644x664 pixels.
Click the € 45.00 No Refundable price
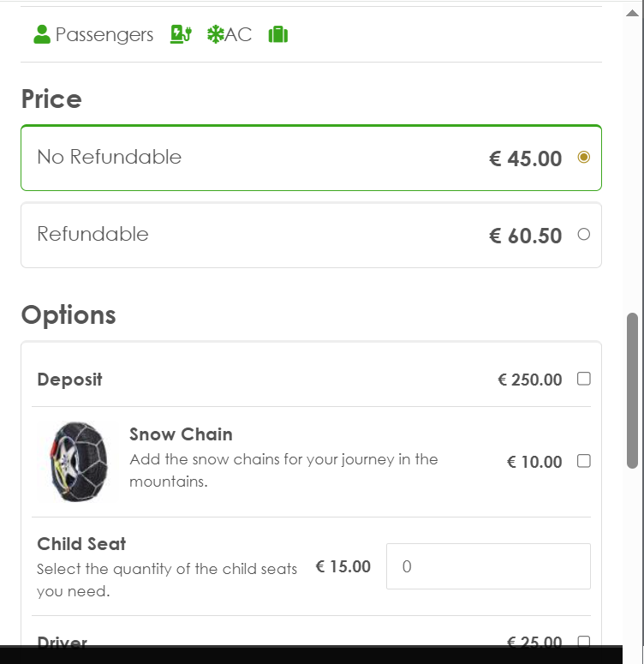pos(525,159)
